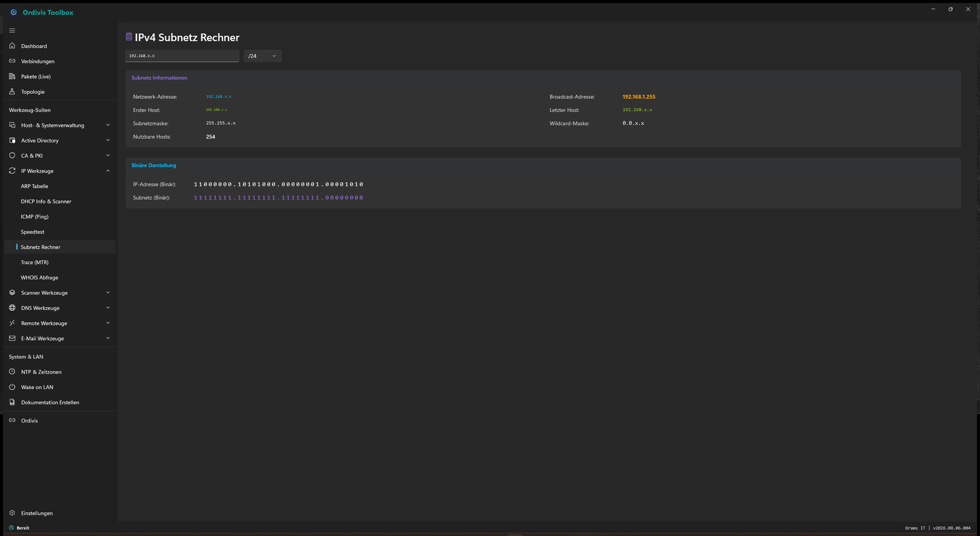Click the E-Mail Werkzeuge envelope icon

pos(12,338)
